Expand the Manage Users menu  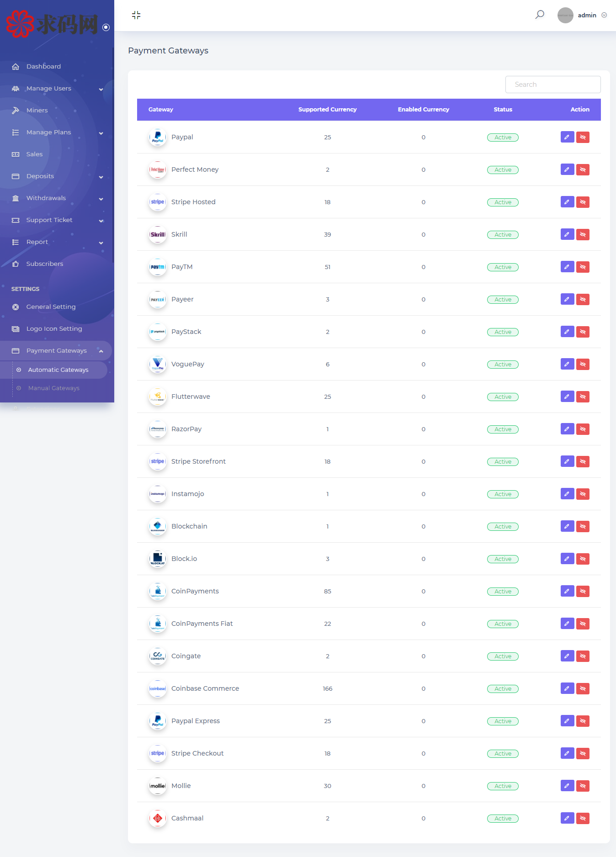point(101,89)
